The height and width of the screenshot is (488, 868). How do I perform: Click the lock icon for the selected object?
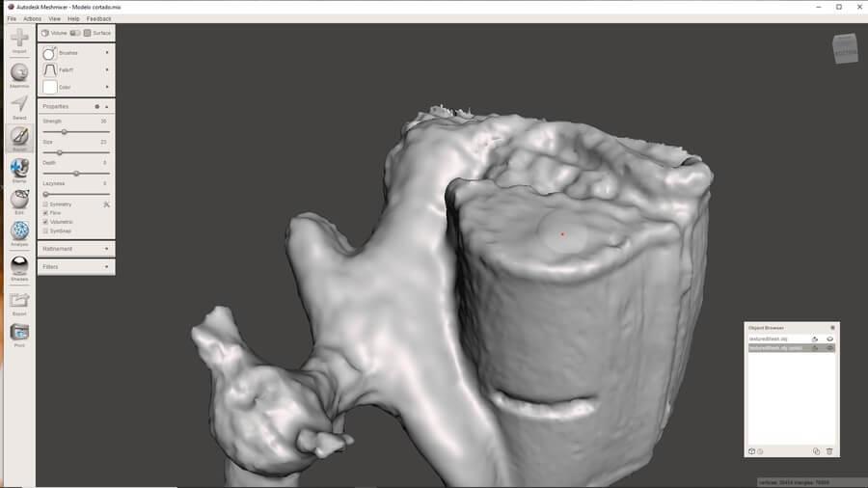(815, 348)
